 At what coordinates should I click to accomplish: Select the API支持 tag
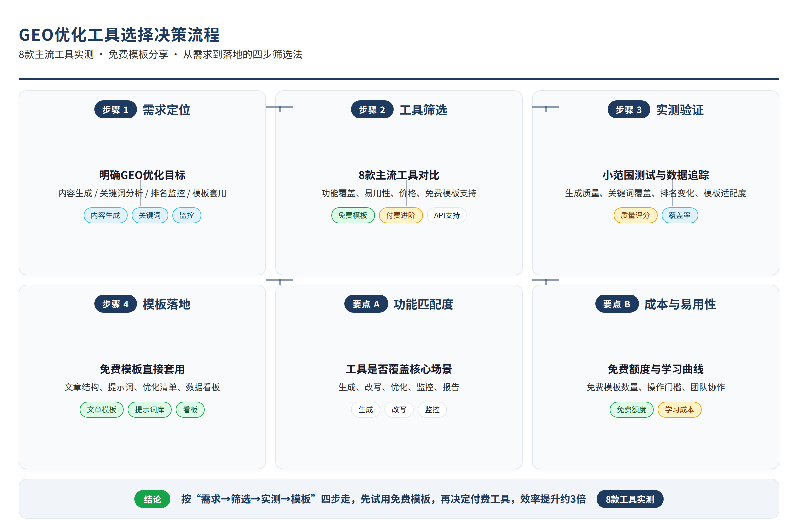click(447, 215)
